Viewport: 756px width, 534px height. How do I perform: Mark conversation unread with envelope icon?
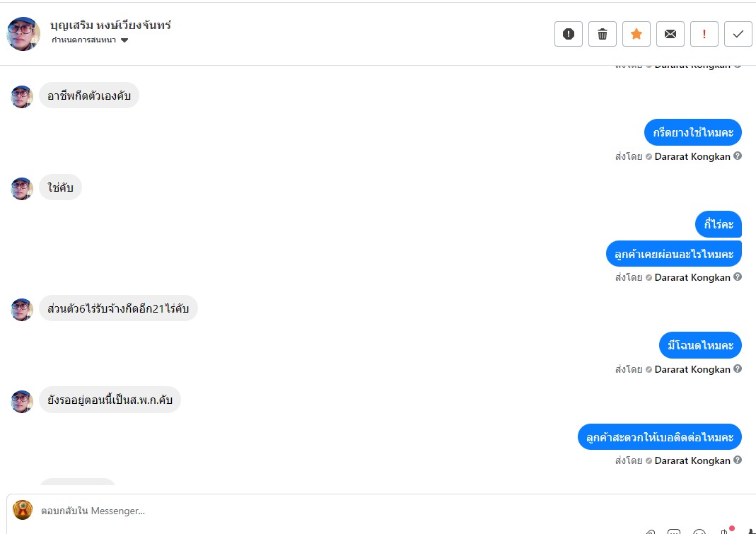[670, 33]
